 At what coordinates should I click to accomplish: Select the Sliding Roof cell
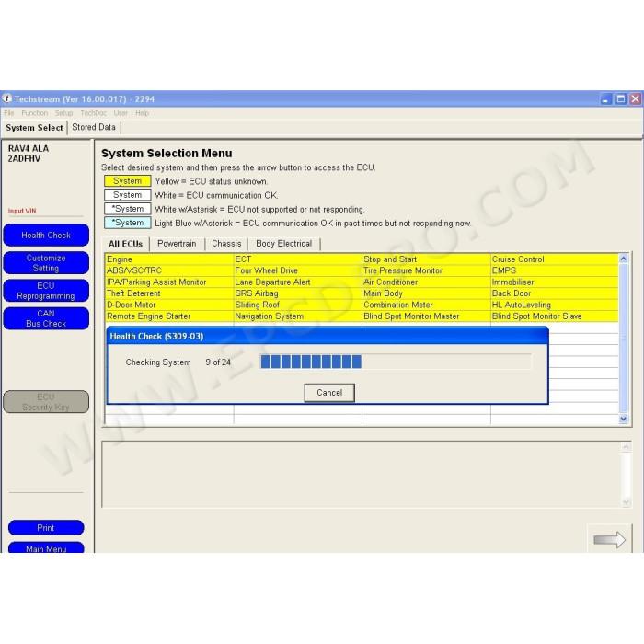point(298,305)
